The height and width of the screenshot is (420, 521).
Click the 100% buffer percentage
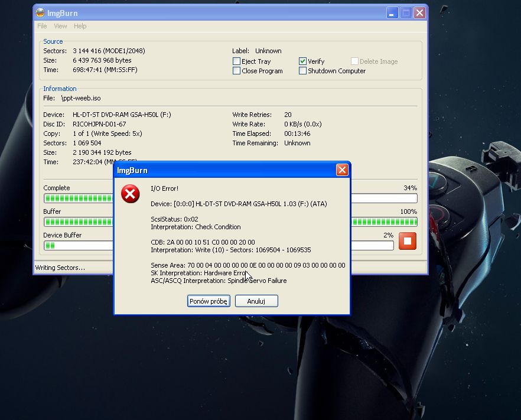coord(408,211)
